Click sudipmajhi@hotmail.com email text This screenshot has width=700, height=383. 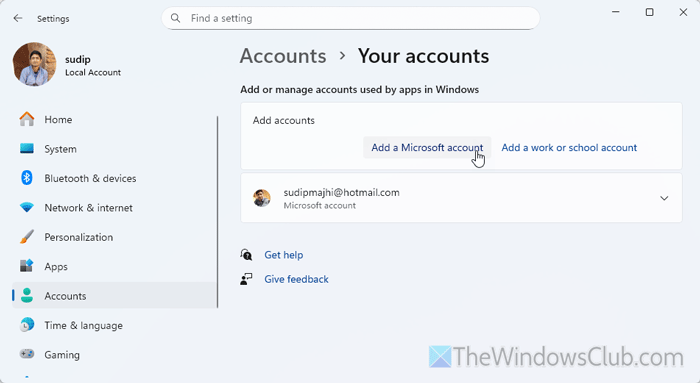[x=342, y=192]
